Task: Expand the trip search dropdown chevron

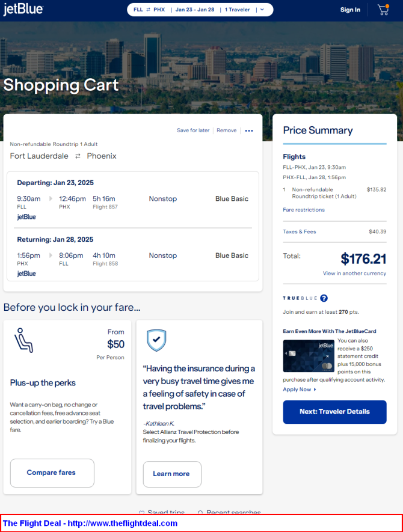Action: 262,10
